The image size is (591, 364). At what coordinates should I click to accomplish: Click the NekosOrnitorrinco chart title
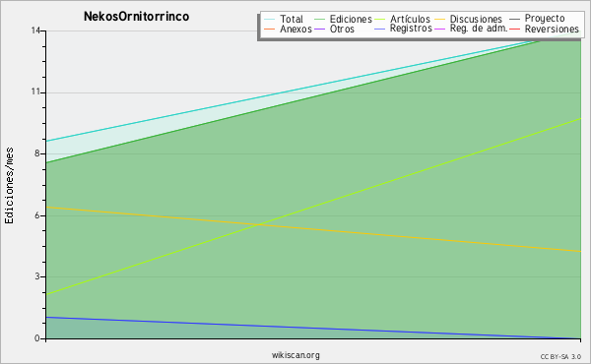click(137, 17)
